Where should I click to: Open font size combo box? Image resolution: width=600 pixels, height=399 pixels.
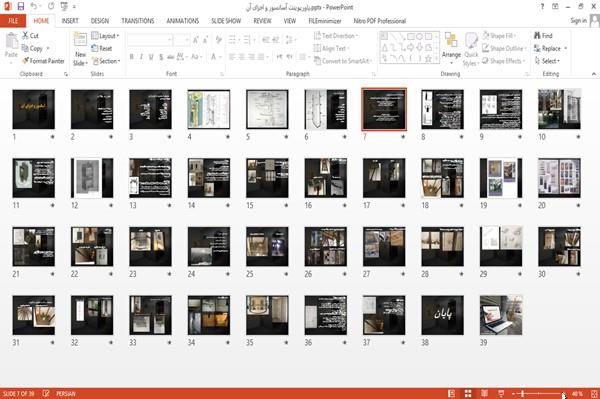[181, 40]
